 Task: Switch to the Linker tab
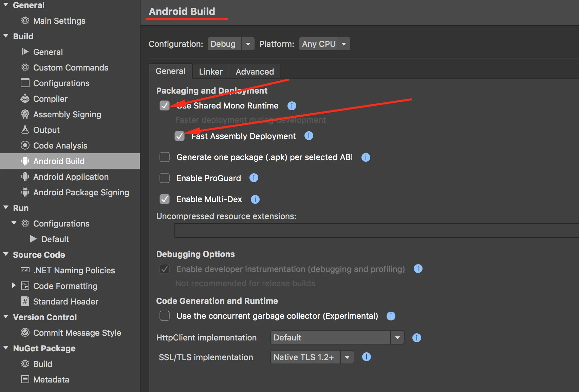[210, 72]
